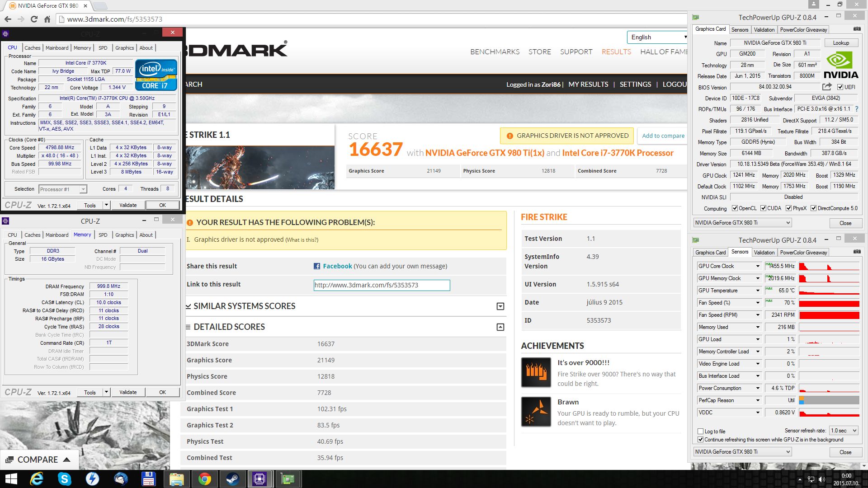Expand the Similar Systems Scores section
868x488 pixels.
click(x=500, y=306)
